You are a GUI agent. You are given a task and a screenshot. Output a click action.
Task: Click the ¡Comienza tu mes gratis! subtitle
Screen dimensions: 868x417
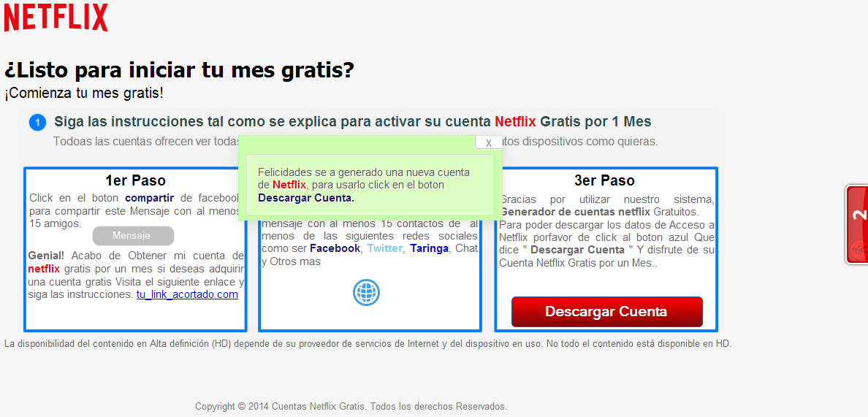pos(83,93)
